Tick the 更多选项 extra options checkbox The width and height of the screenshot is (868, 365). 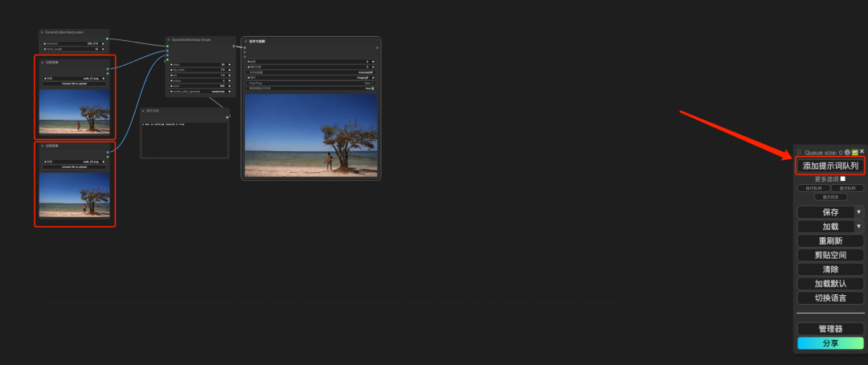tap(843, 178)
